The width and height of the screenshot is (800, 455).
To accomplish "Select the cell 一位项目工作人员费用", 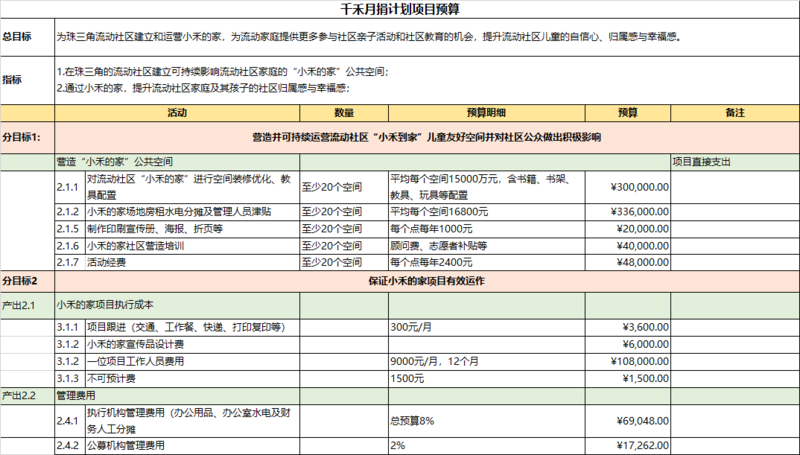I will coord(192,362).
